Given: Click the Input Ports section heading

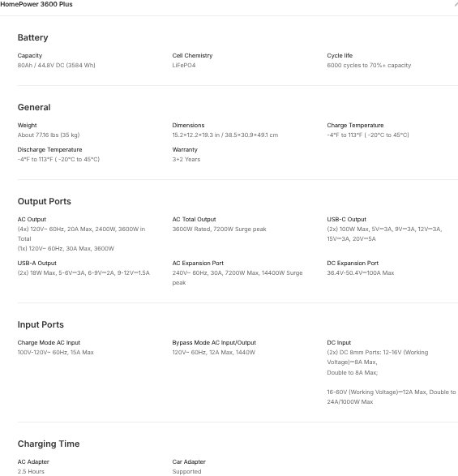Looking at the screenshot, I should pyautogui.click(x=41, y=324).
